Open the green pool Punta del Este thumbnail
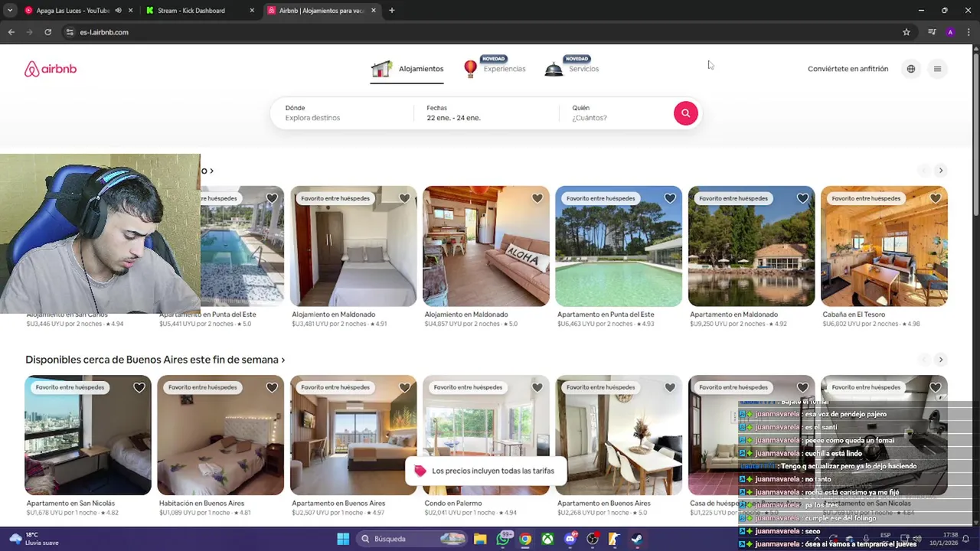 (619, 246)
